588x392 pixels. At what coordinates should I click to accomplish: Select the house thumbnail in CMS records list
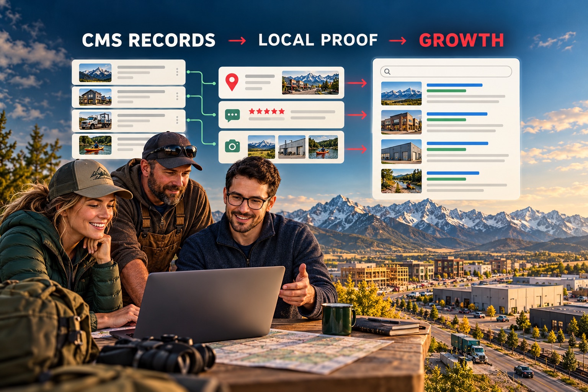[x=95, y=97]
